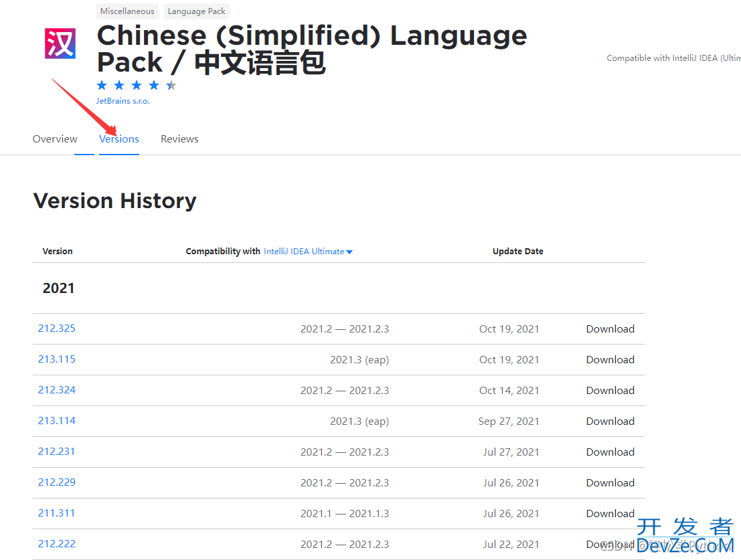The height and width of the screenshot is (560, 741).
Task: Switch to the Overview tab
Action: [55, 138]
